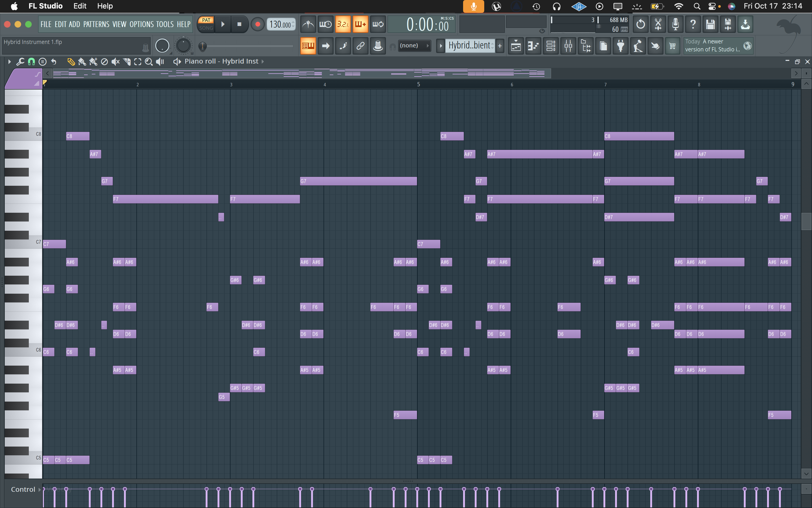Viewport: 812px width, 508px height.
Task: Open the Playlist view icon
Action: tap(516, 46)
